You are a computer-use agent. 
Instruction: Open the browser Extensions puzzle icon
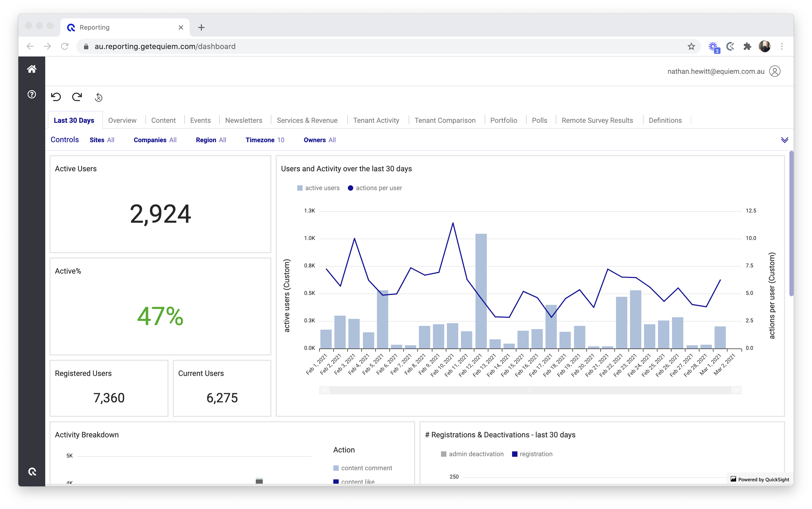coord(747,46)
